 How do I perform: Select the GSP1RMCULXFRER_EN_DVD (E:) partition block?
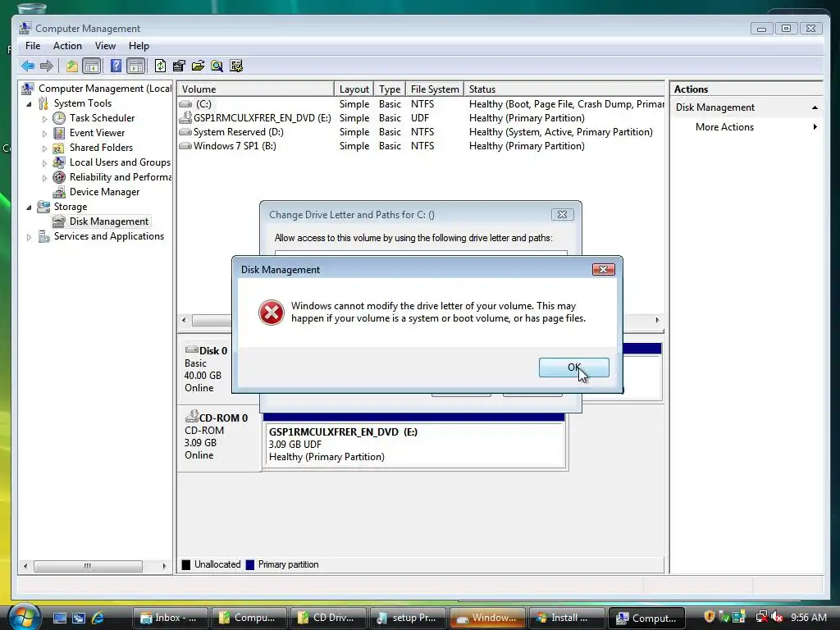[x=415, y=444]
